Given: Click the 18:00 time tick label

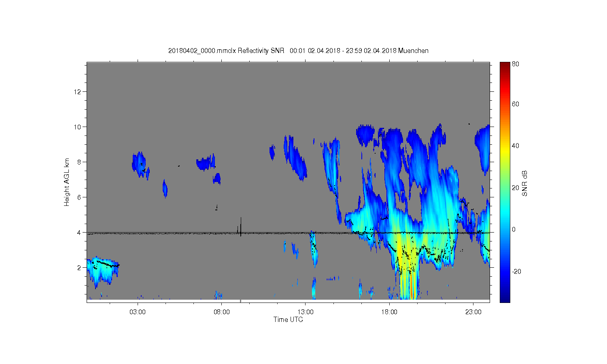Looking at the screenshot, I should point(389,312).
